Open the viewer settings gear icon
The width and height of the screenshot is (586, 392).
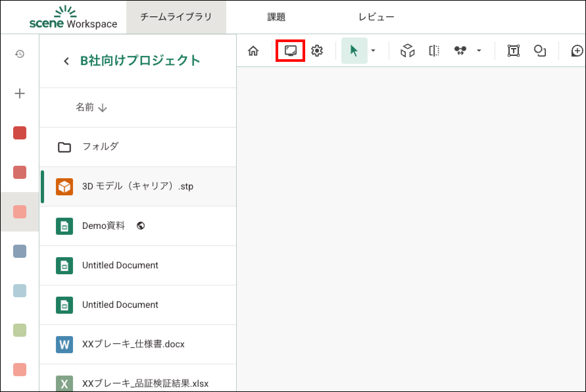click(x=317, y=51)
